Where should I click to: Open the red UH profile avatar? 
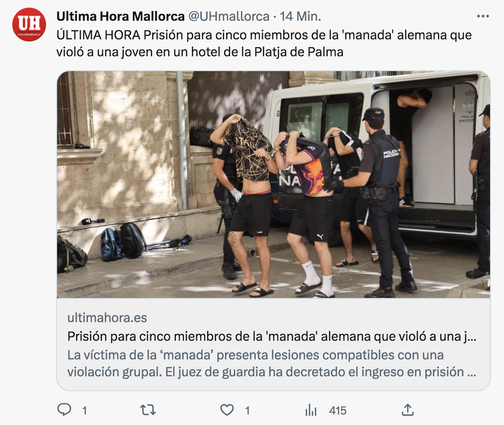[29, 25]
